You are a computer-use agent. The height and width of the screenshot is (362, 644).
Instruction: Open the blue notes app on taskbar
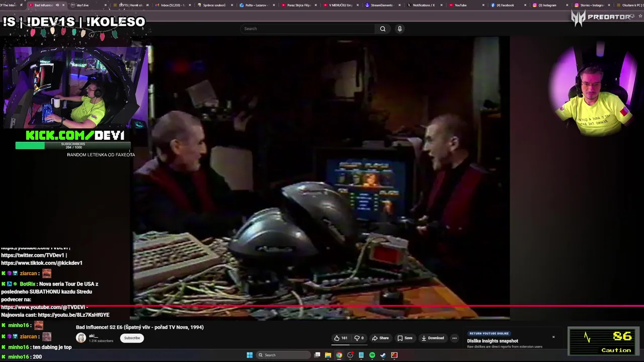pyautogui.click(x=361, y=355)
